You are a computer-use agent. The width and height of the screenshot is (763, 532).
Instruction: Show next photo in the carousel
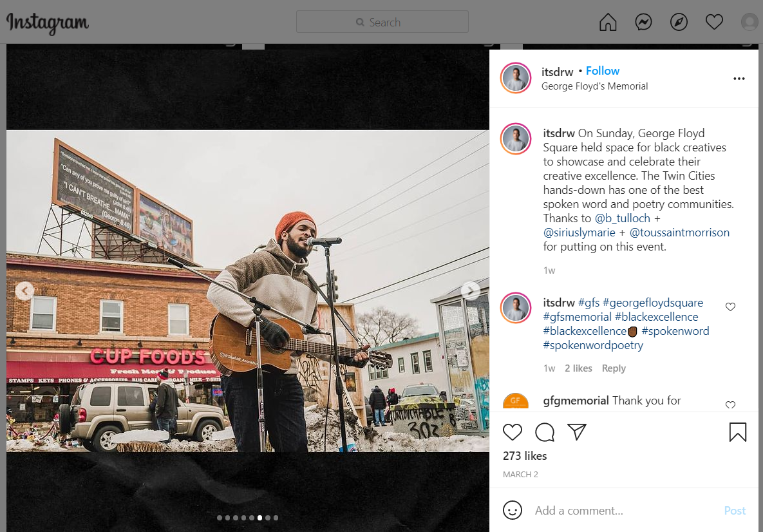(471, 291)
